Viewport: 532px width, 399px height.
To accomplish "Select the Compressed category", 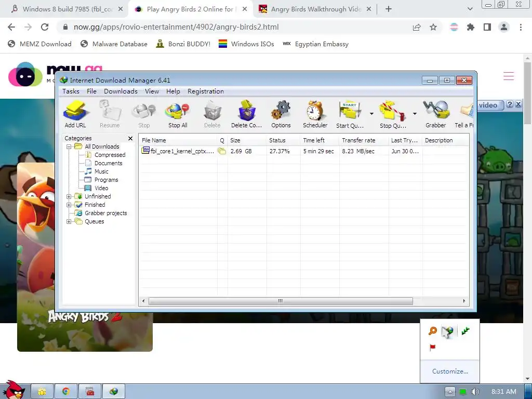I will [110, 155].
